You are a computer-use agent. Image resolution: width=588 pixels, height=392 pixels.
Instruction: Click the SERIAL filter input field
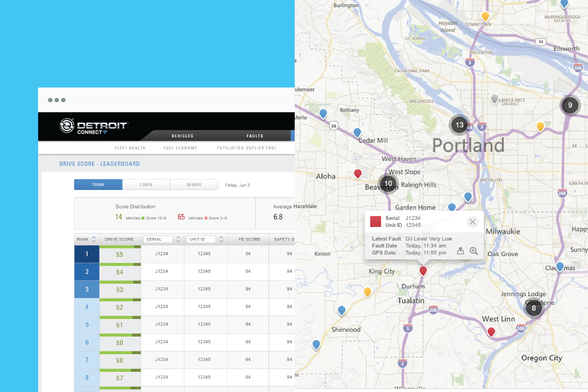158,239
